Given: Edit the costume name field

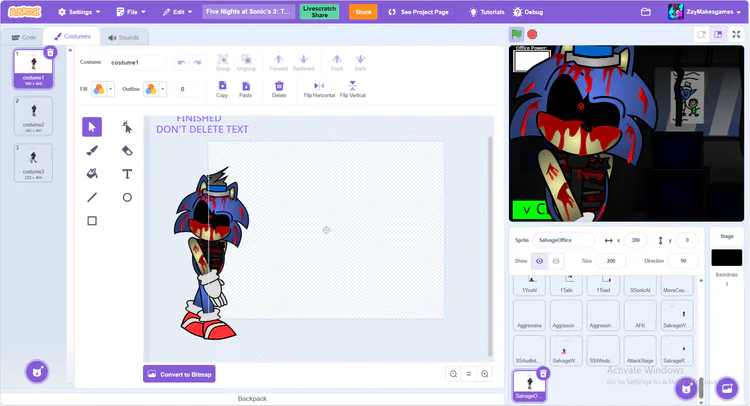Looking at the screenshot, I should coord(137,62).
